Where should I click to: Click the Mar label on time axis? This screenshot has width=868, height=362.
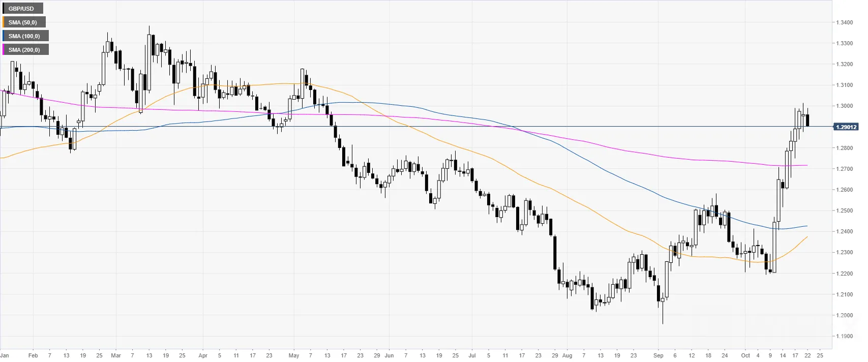pyautogui.click(x=116, y=355)
